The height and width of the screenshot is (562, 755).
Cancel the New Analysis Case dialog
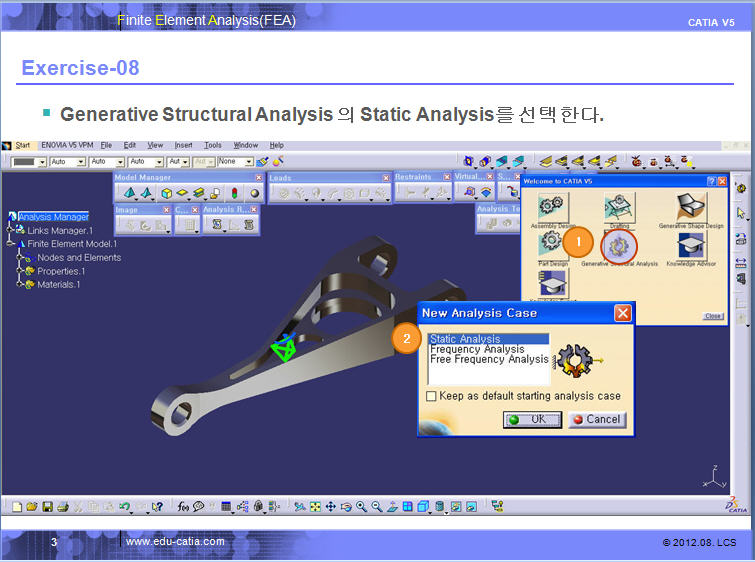point(597,420)
